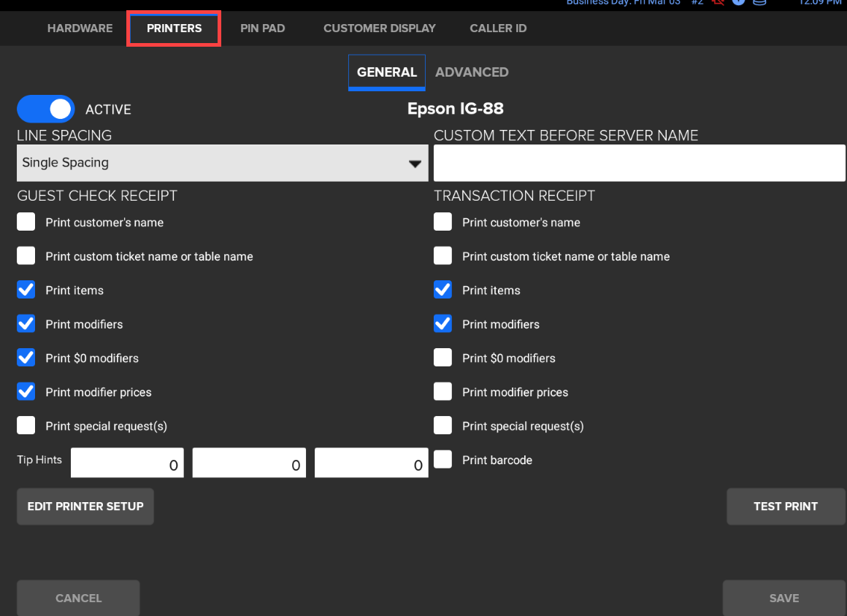Click the red crossed-out status icon
847x616 pixels.
point(718,3)
